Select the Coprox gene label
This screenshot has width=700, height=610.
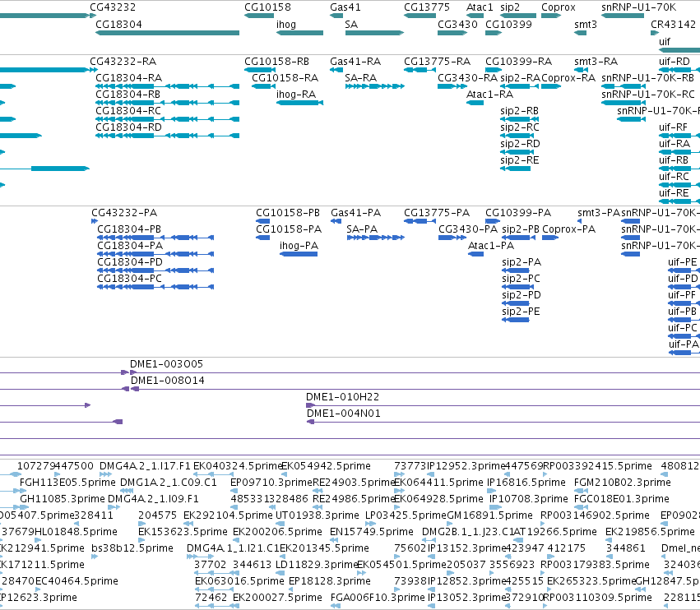(559, 7)
